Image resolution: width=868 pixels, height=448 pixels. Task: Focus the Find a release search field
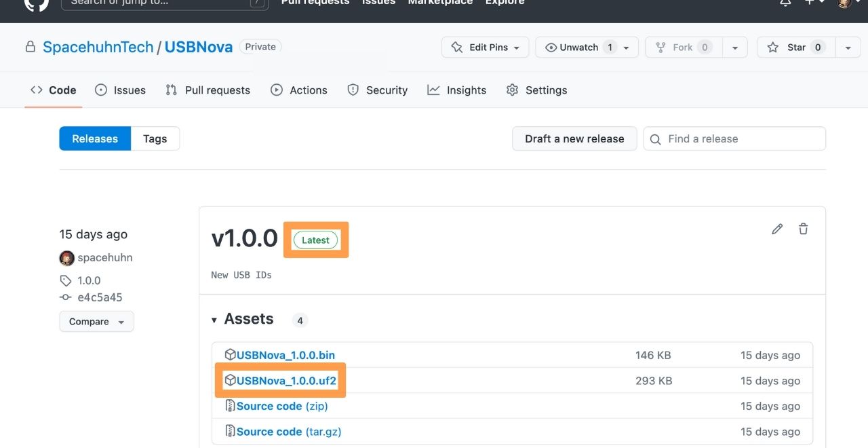tap(734, 138)
